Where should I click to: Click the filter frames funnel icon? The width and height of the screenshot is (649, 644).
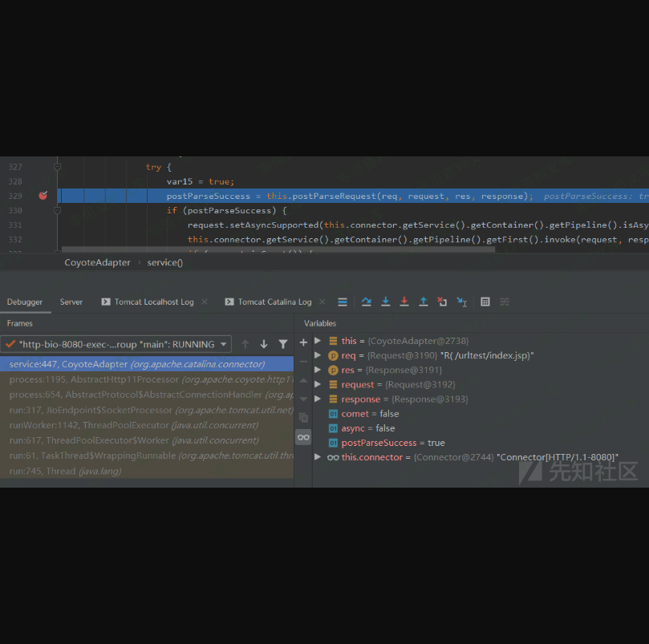(283, 344)
